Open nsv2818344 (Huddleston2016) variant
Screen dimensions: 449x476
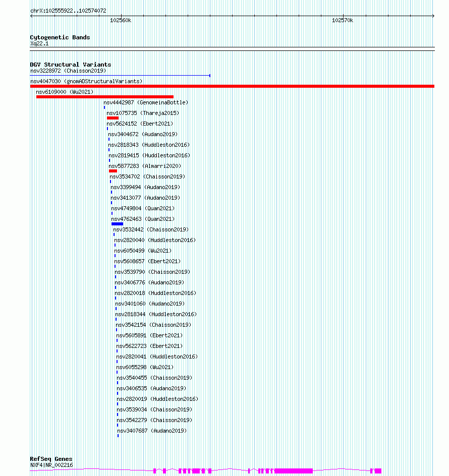tap(156, 315)
